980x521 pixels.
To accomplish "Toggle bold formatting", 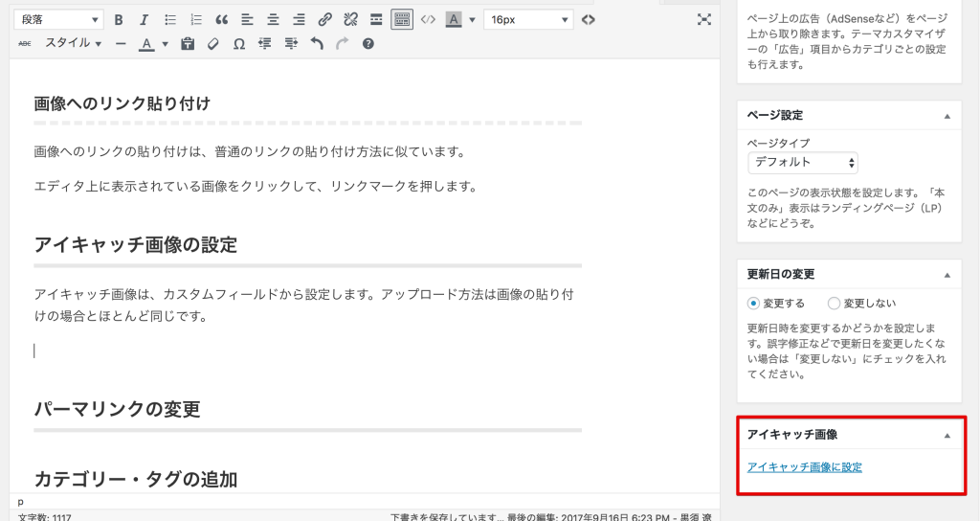I will [x=118, y=20].
